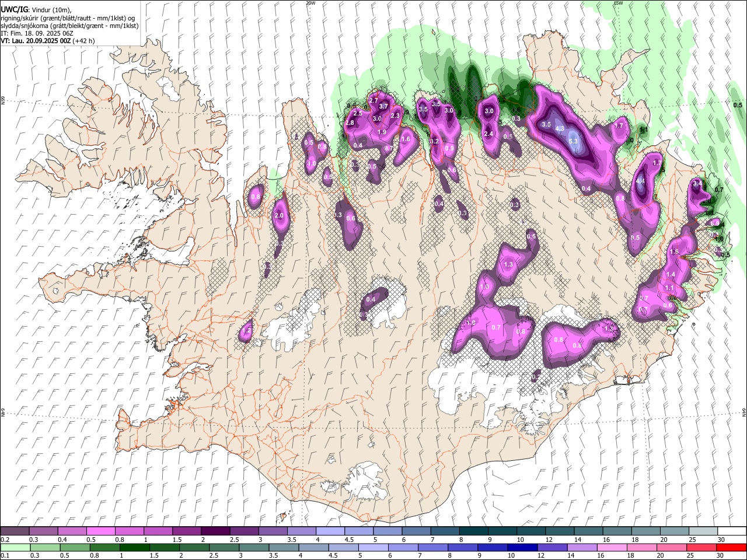Click the 'VT: Lau. 20.09.2025 00Z' valid time
The width and height of the screenshot is (747, 560).
(35, 41)
